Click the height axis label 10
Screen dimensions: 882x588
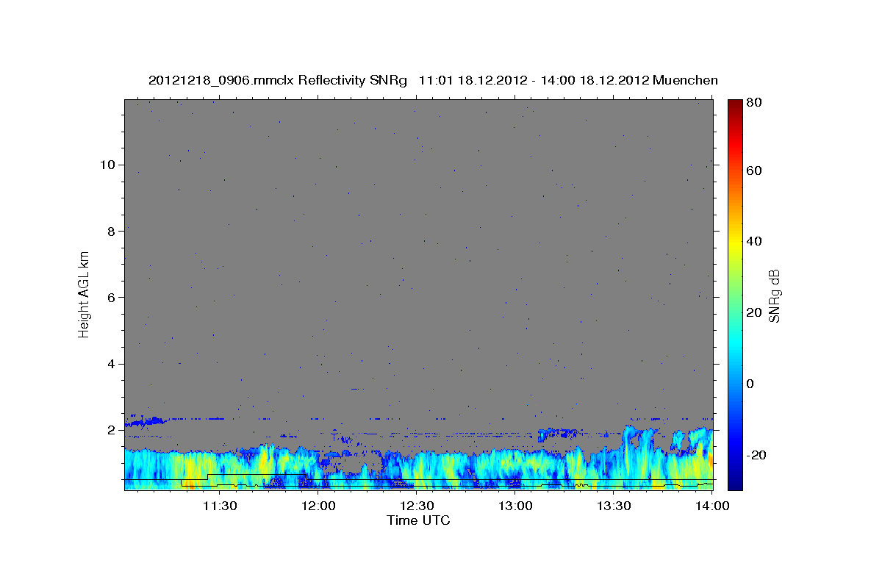[109, 165]
